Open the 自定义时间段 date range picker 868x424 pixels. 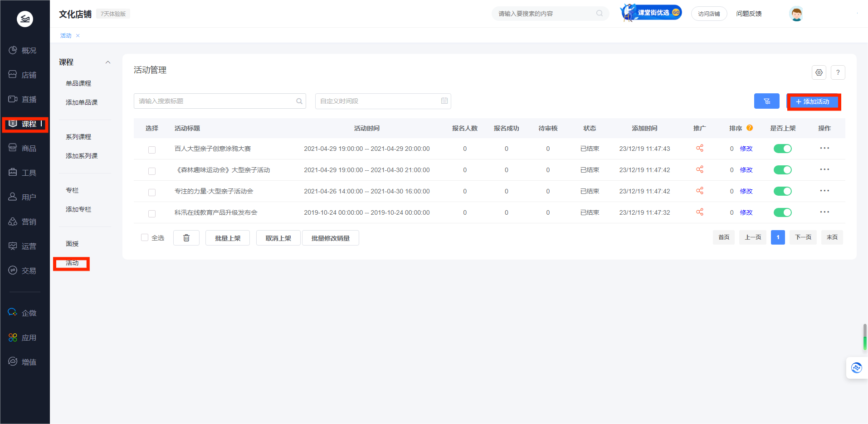383,101
